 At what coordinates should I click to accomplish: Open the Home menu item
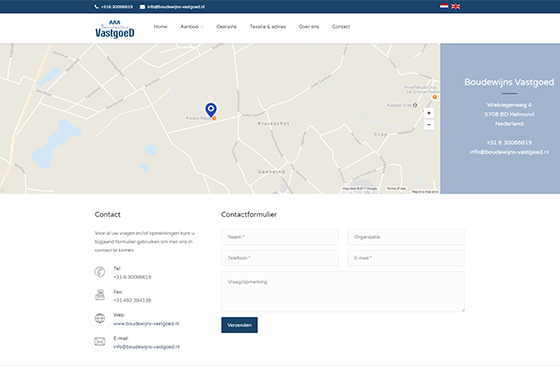tap(160, 26)
